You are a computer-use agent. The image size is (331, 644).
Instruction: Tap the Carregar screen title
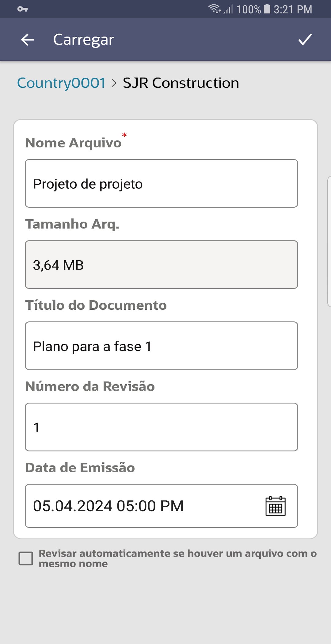83,40
